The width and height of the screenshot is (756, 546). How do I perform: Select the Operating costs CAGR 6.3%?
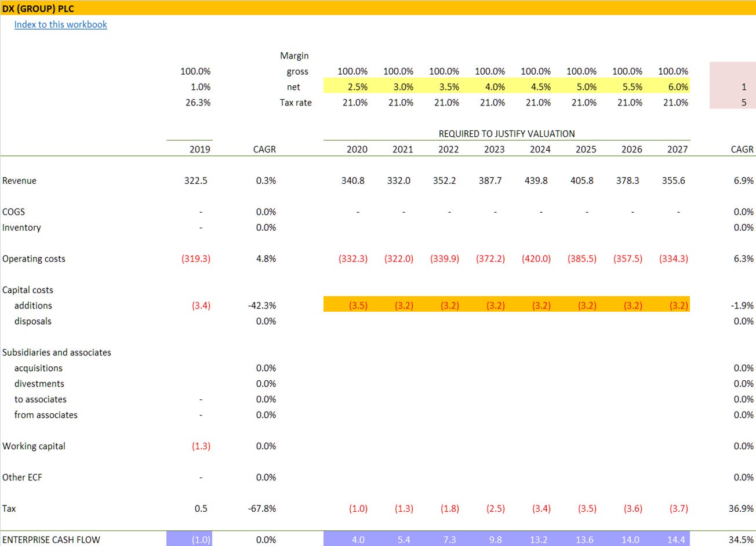coord(744,259)
